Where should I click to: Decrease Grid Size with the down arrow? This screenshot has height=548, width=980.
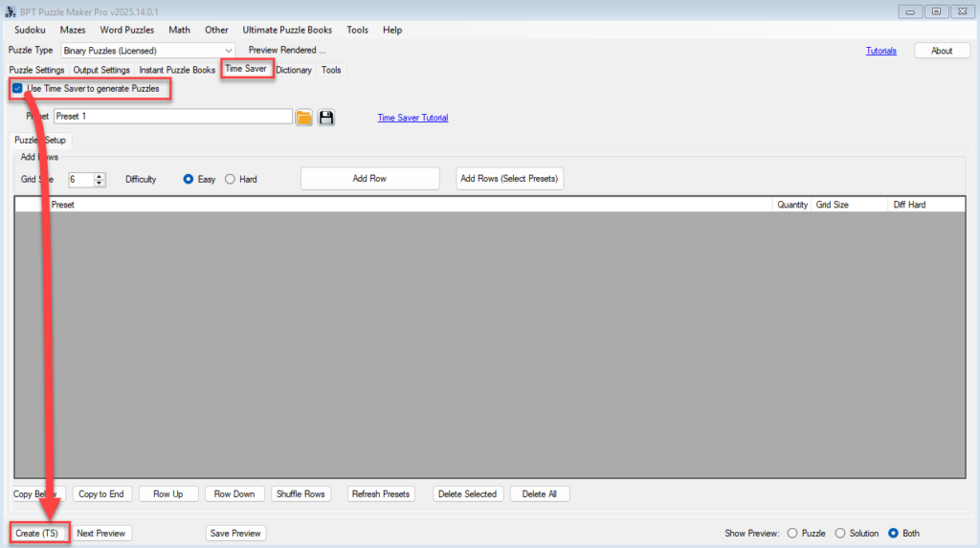coord(100,183)
